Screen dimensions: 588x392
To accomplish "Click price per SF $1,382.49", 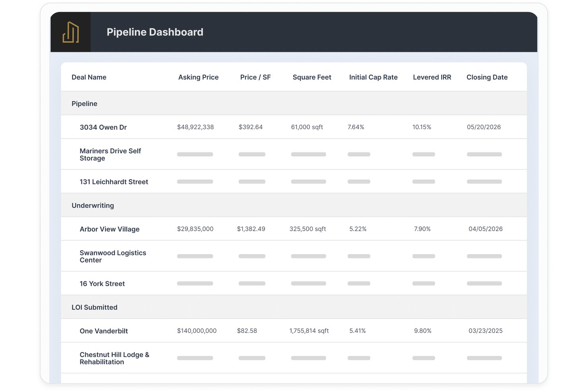I will point(251,229).
